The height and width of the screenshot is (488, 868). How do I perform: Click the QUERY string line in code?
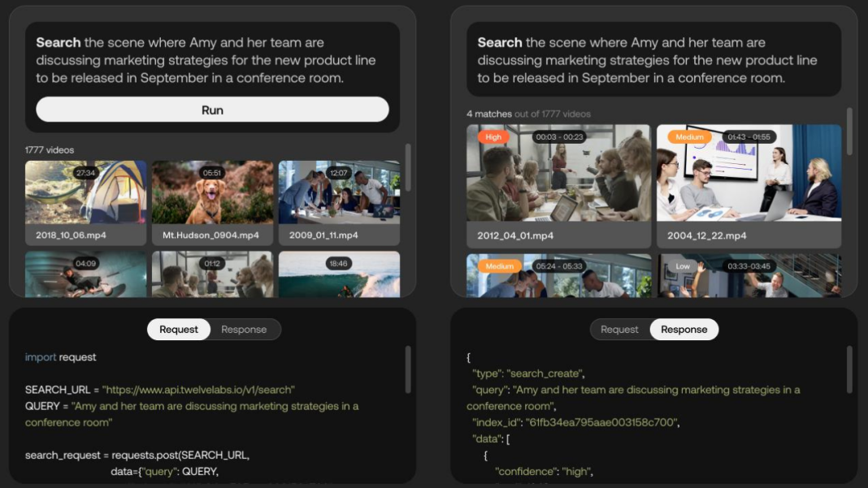point(192,414)
